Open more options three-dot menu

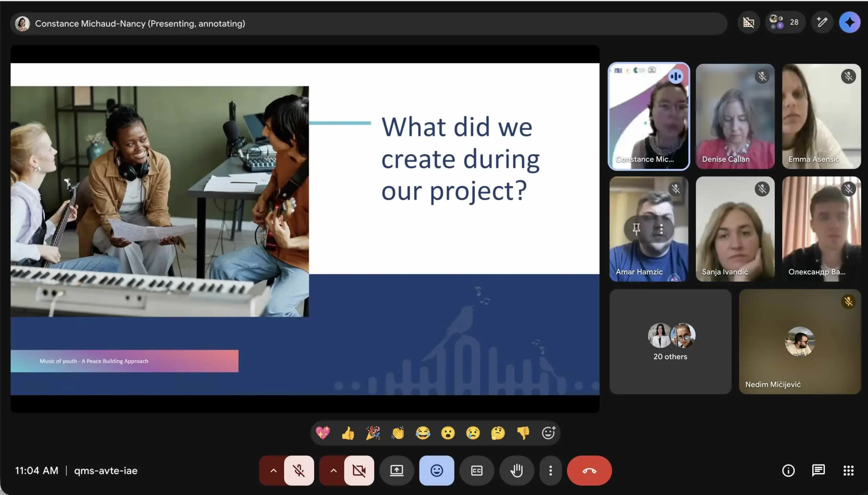[x=550, y=471]
